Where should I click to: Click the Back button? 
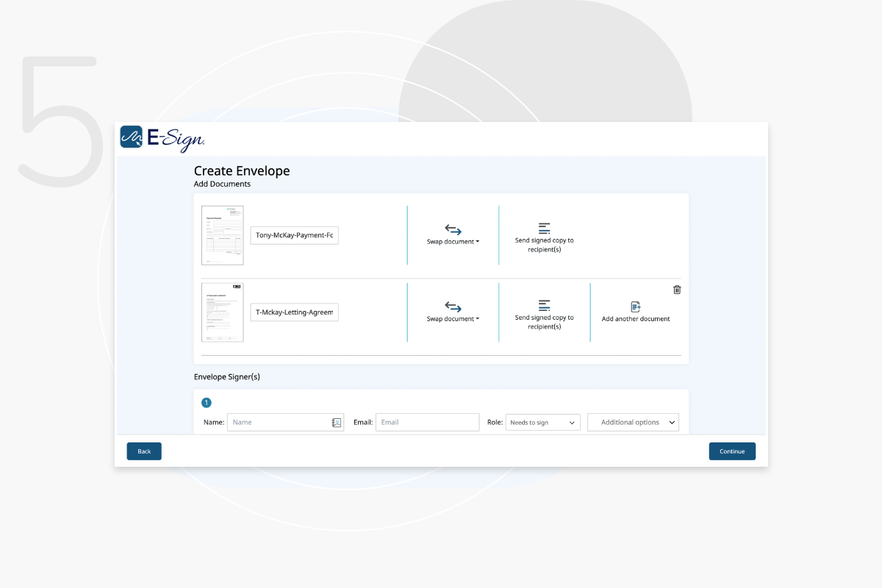click(144, 451)
